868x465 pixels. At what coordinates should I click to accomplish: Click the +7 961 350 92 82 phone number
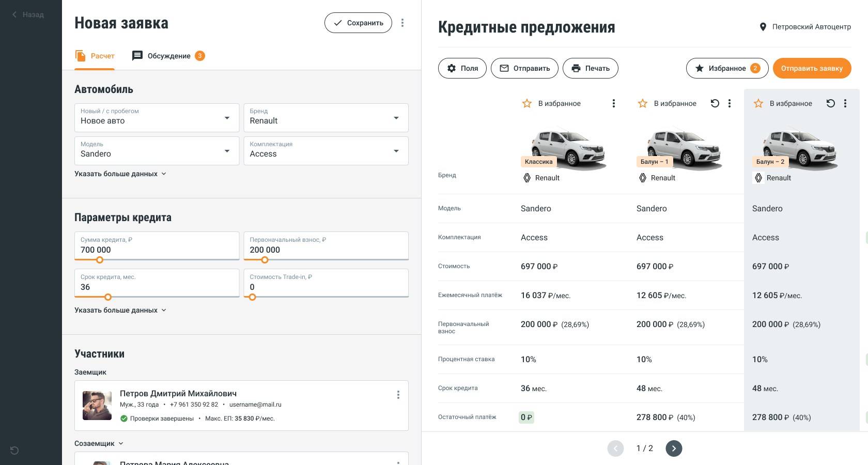pos(194,405)
